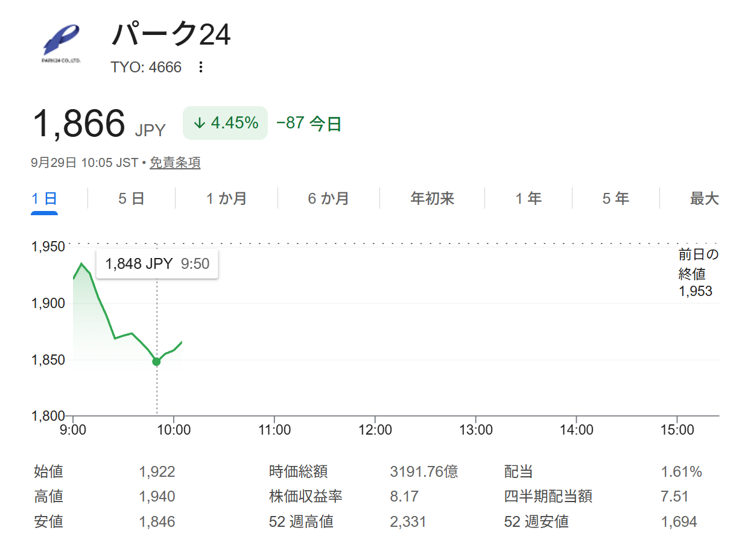Click the 52 週高値 row label
Viewport: 739px width, 560px height.
tap(301, 521)
